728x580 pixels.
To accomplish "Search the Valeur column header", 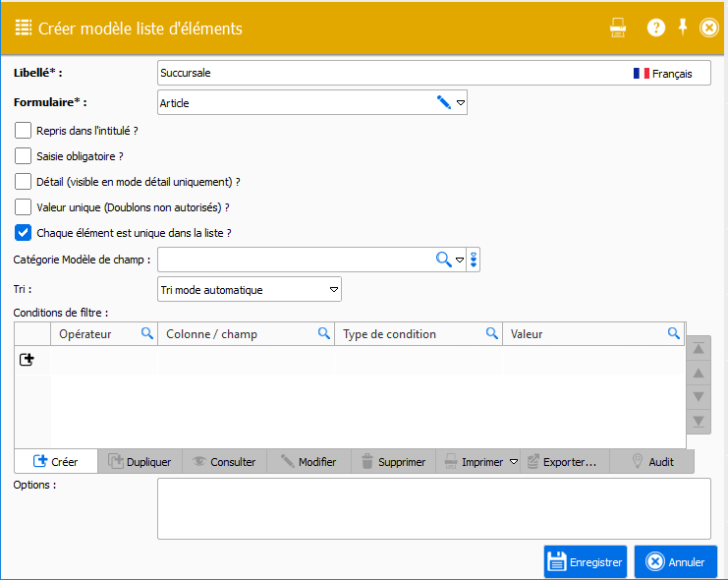I will (674, 334).
